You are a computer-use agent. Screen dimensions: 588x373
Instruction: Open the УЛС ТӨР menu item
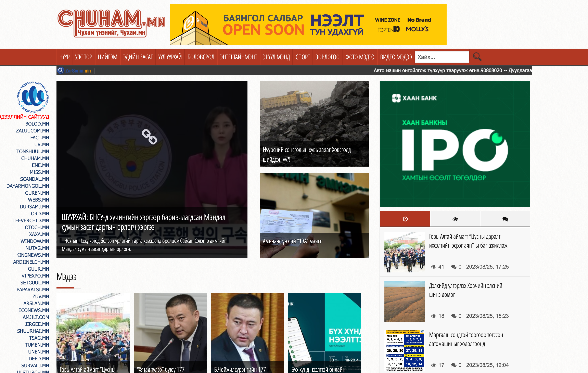point(84,57)
